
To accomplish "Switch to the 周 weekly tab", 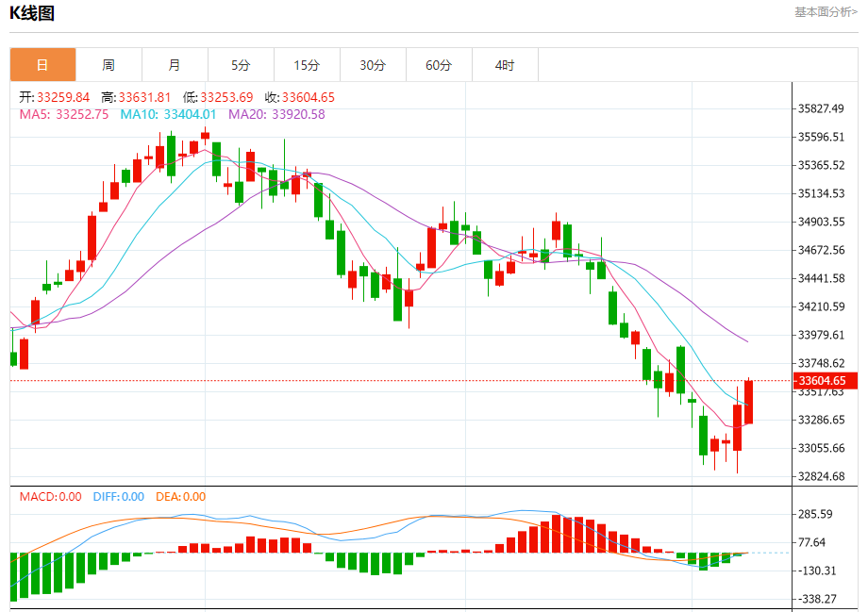I will point(108,65).
